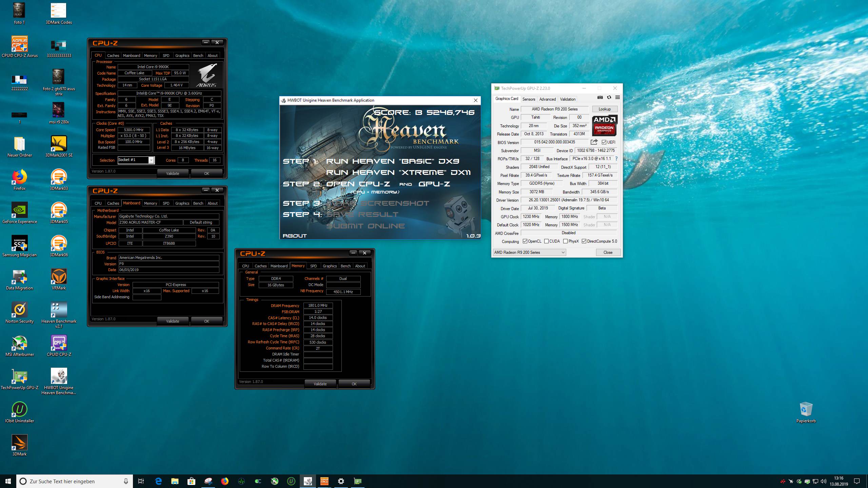Open the Heaven Benchmark v2.1 desktop icon
Viewport: 868px width, 488px height.
pos(59,314)
